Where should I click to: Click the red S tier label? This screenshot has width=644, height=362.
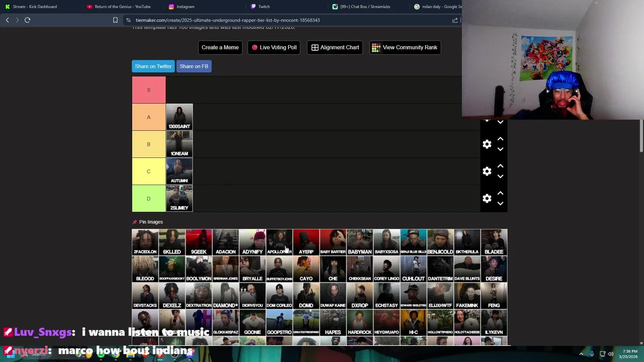148,90
